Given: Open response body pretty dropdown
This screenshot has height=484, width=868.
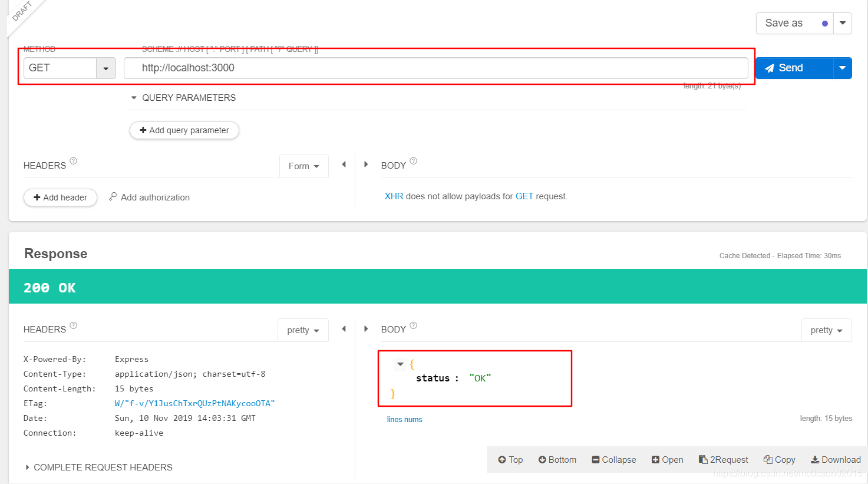Looking at the screenshot, I should (x=826, y=330).
